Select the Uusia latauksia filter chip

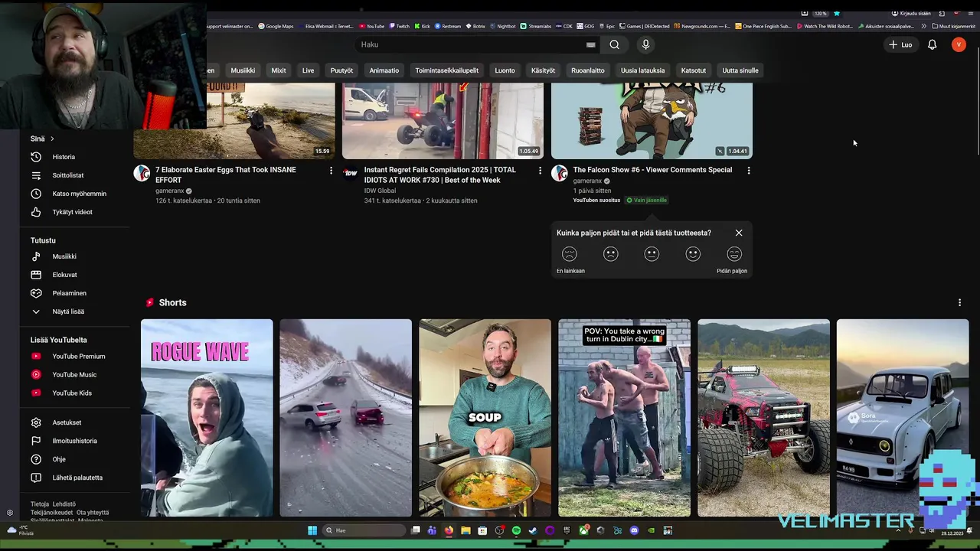pos(642,70)
